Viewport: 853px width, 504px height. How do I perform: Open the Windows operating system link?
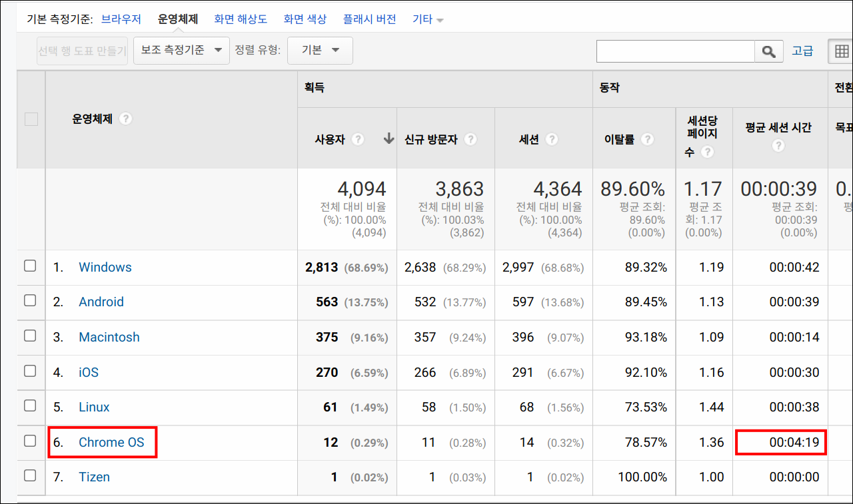point(105,267)
